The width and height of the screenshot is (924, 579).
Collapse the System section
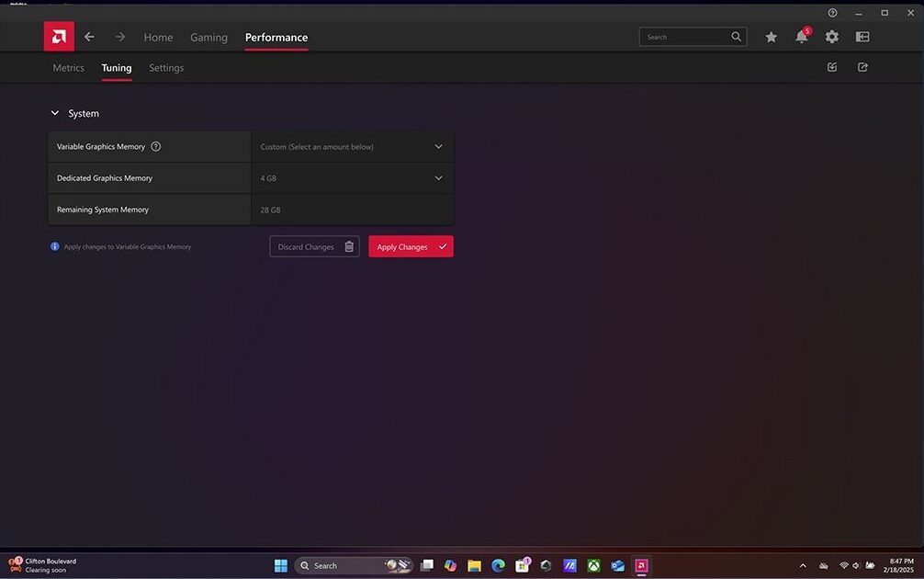[55, 113]
